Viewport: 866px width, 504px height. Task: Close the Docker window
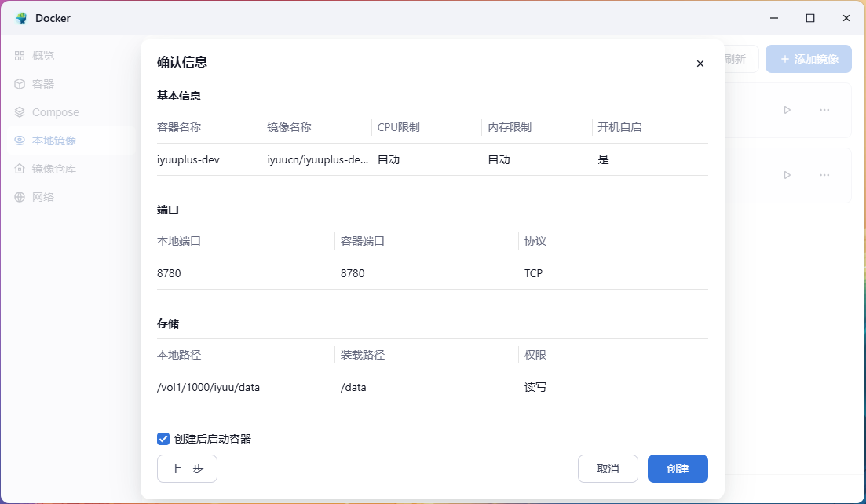846,18
